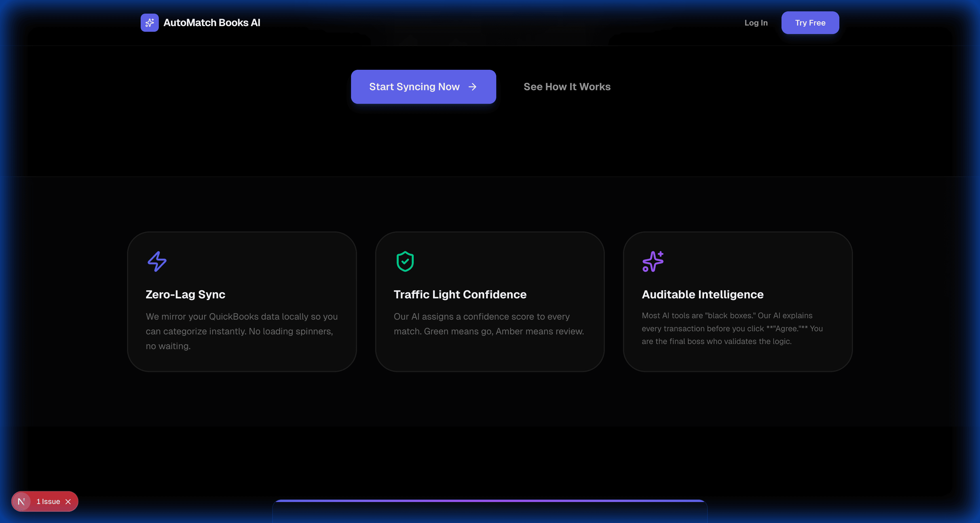
Task: Follow the See How It Works link
Action: (567, 87)
